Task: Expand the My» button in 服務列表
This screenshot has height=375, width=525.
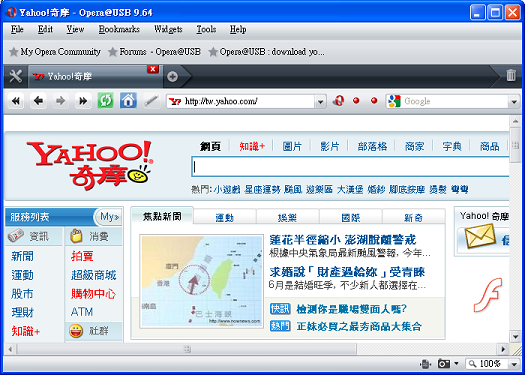Action: (x=108, y=217)
